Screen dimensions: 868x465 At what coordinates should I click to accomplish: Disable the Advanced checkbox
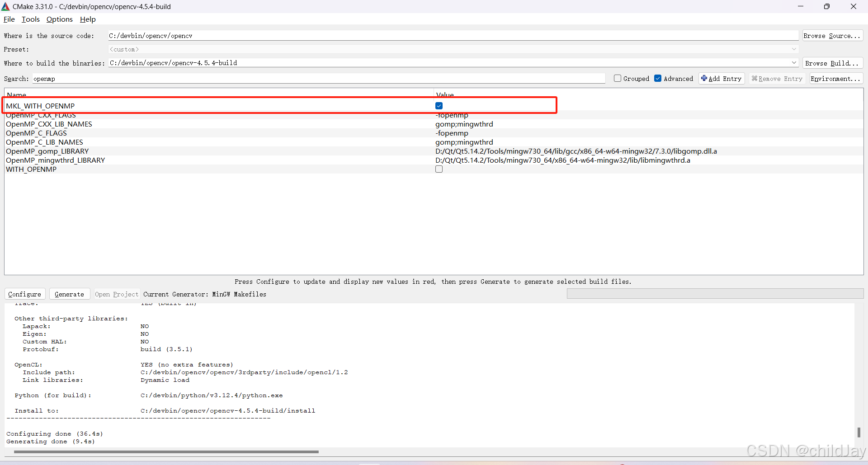tap(658, 78)
